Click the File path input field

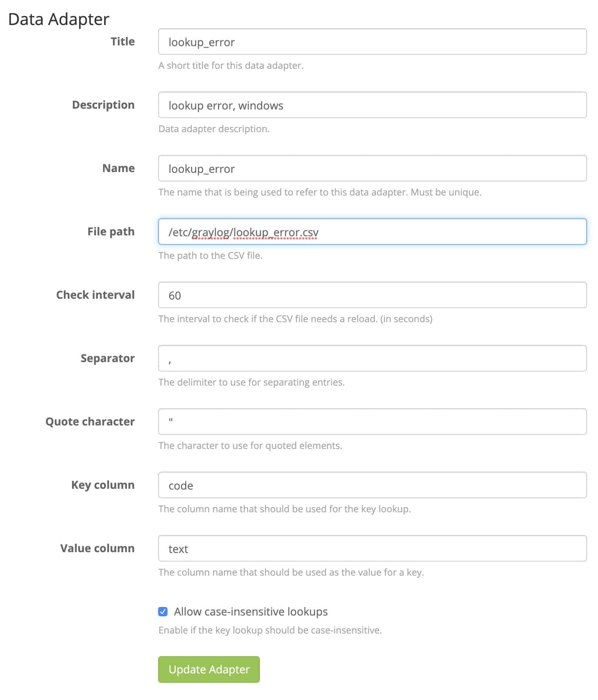click(x=372, y=232)
